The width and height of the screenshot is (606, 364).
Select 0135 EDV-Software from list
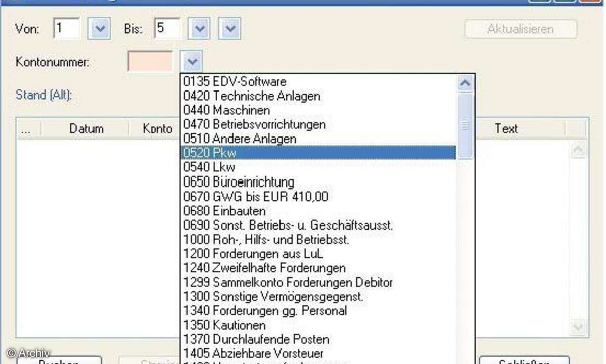tap(235, 81)
